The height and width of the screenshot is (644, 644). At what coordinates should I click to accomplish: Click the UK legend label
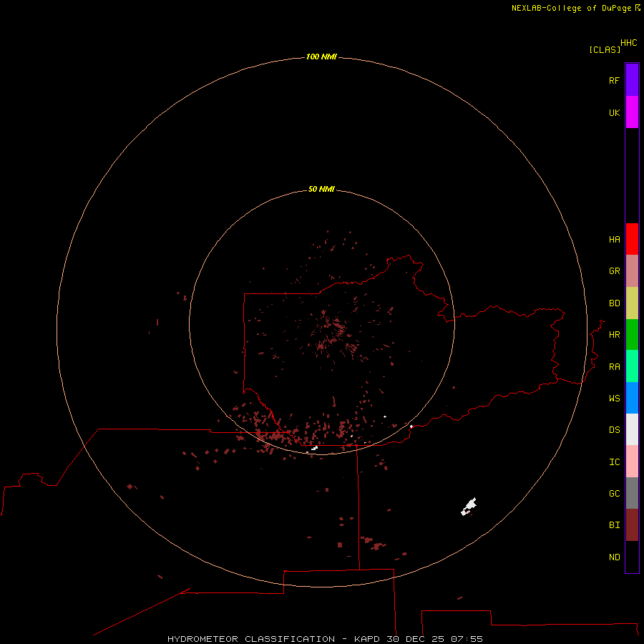point(614,112)
